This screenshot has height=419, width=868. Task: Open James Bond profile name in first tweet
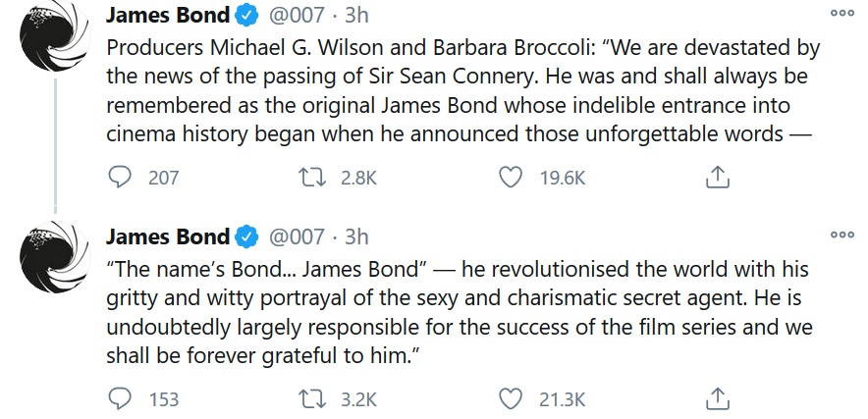(x=168, y=16)
